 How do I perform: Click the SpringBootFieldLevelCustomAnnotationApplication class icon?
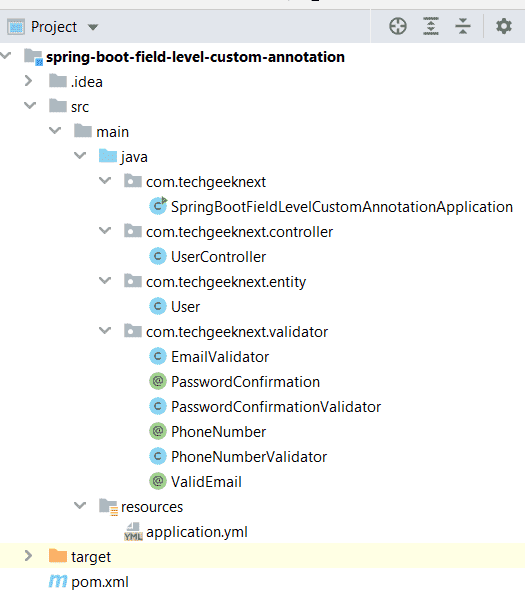tap(158, 206)
